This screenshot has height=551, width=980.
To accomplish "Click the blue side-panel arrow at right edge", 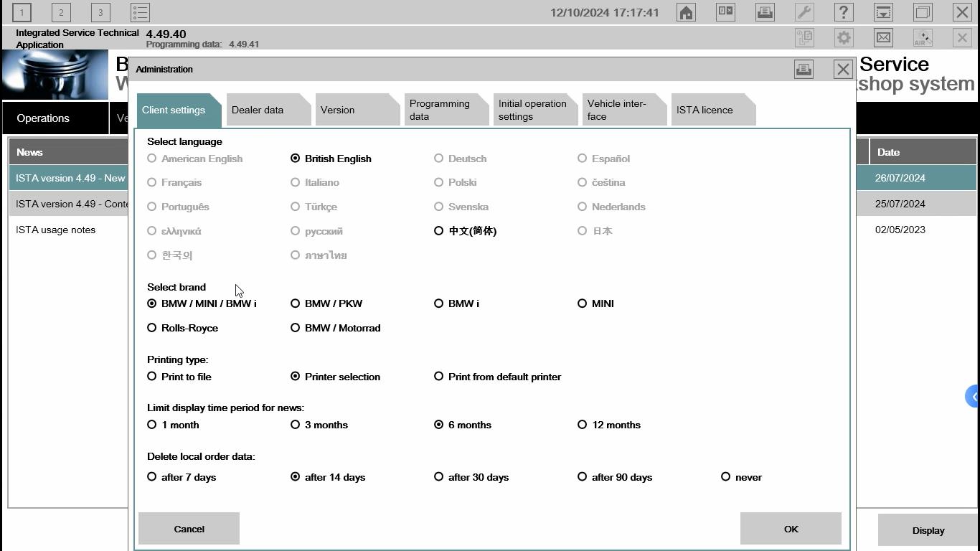I will 973,396.
